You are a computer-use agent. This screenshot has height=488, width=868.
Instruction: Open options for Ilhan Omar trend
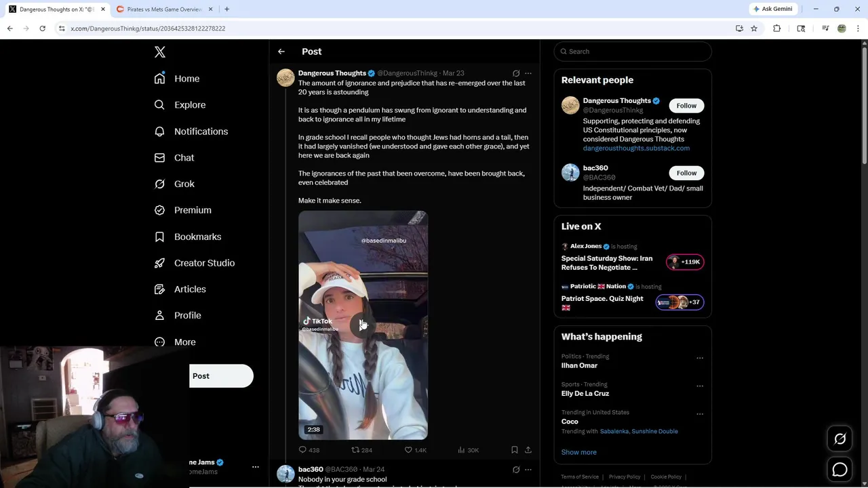tap(700, 358)
